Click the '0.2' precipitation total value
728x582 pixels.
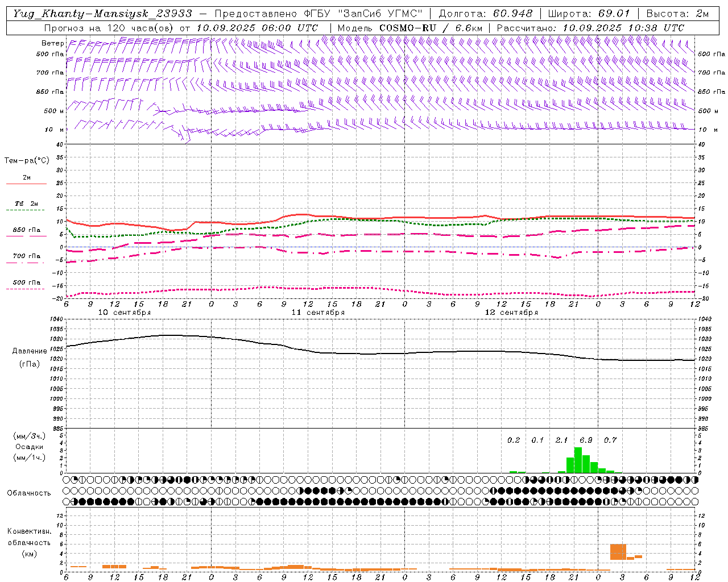click(514, 440)
